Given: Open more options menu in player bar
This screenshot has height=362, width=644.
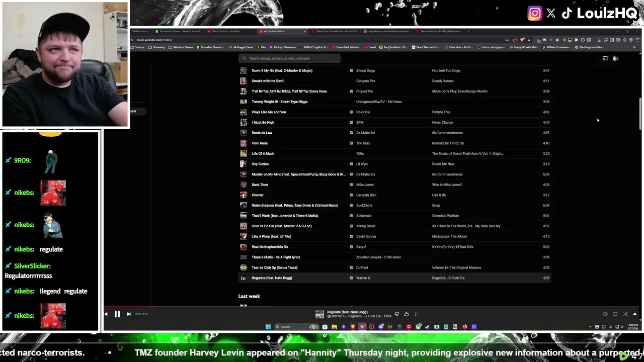Looking at the screenshot, I should click(416, 314).
